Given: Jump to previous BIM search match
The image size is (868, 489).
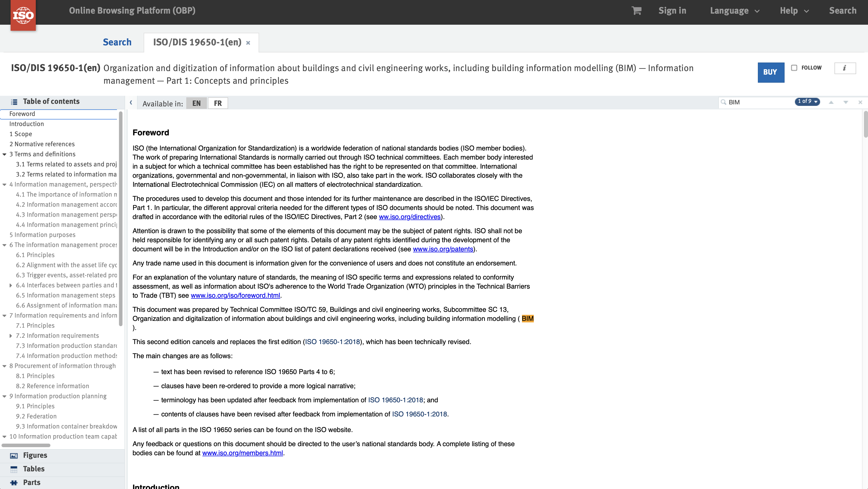Looking at the screenshot, I should tap(831, 102).
